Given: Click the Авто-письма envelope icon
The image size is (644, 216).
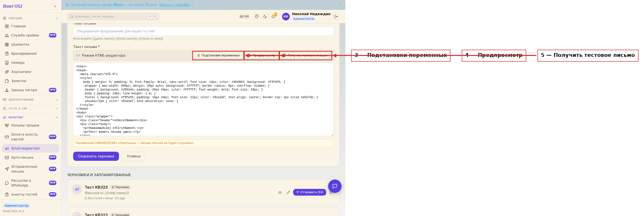Looking at the screenshot, I should pyautogui.click(x=7, y=157).
